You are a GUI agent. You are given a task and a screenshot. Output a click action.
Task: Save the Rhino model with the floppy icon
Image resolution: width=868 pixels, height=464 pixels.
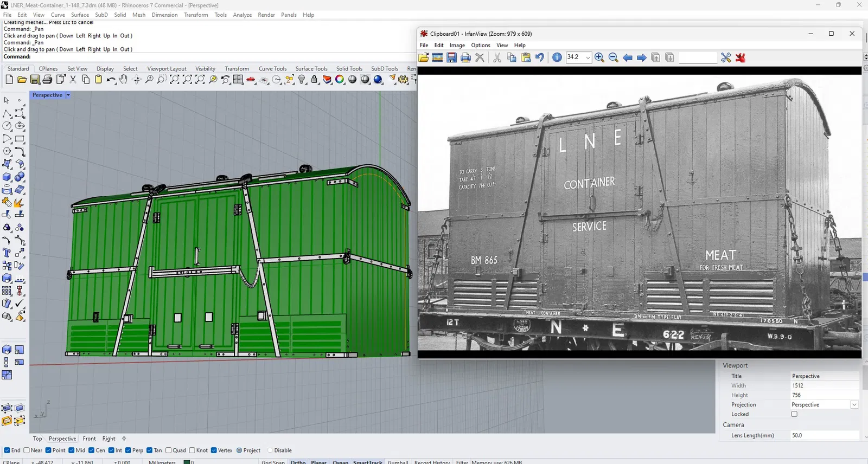(x=35, y=80)
